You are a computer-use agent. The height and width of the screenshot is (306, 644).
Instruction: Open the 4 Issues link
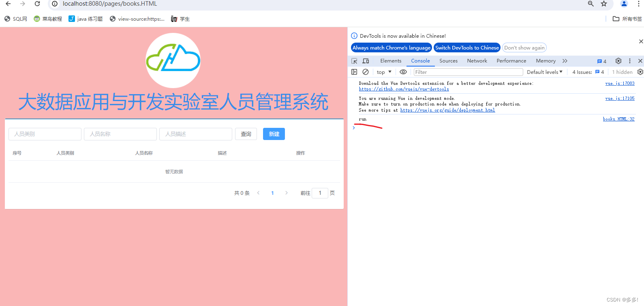click(x=588, y=72)
